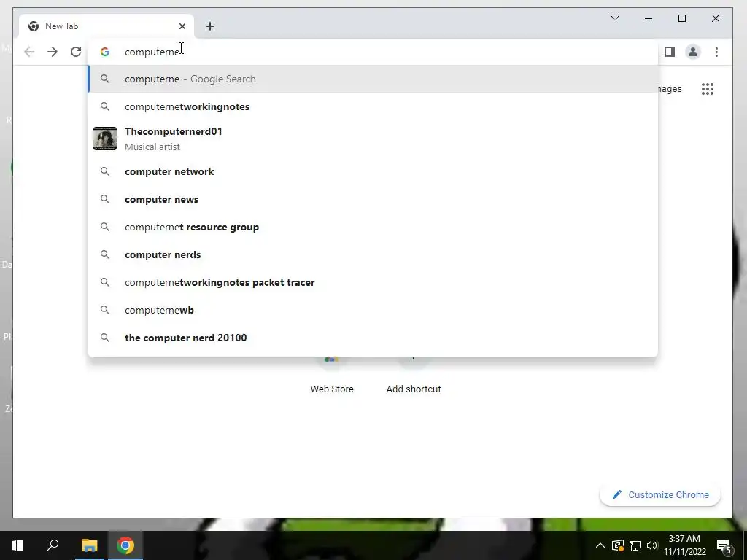Open the notification center icon

(x=724, y=546)
